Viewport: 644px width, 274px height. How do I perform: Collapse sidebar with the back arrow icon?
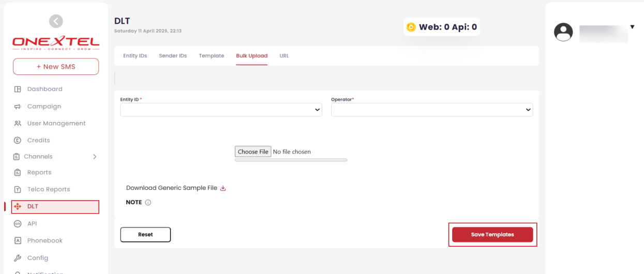click(x=56, y=21)
